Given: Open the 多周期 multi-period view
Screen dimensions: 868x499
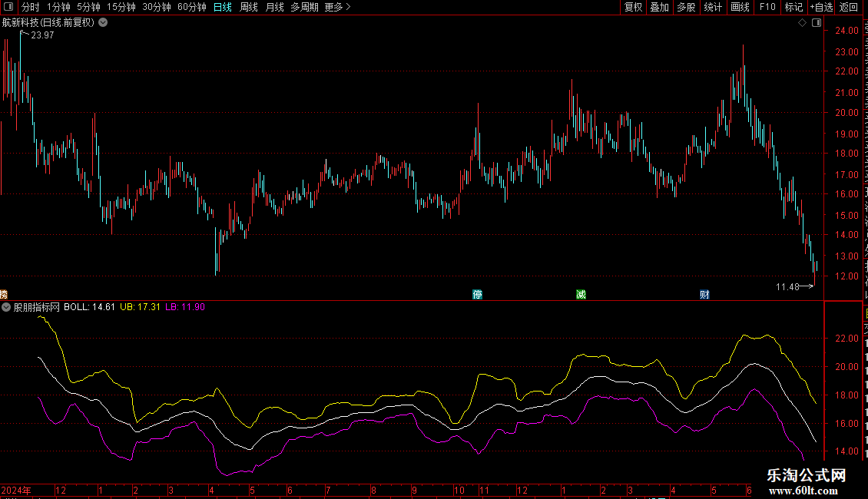Looking at the screenshot, I should (x=304, y=7).
